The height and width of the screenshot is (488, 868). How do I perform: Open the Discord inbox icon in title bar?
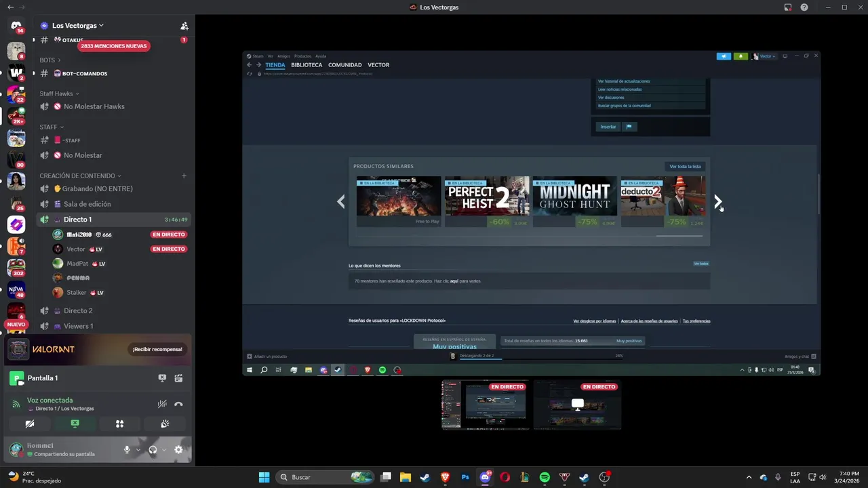(x=788, y=7)
